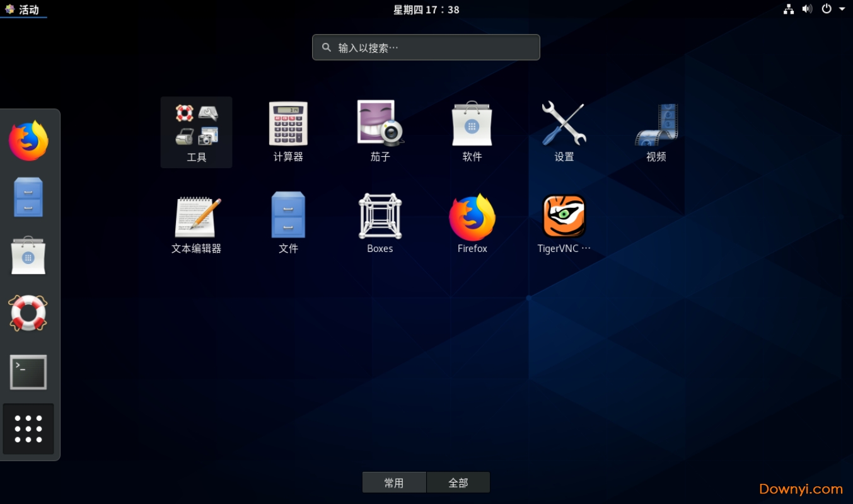Expand the 工具 utilities folder
Viewport: 853px width, 504px height.
coord(197,132)
